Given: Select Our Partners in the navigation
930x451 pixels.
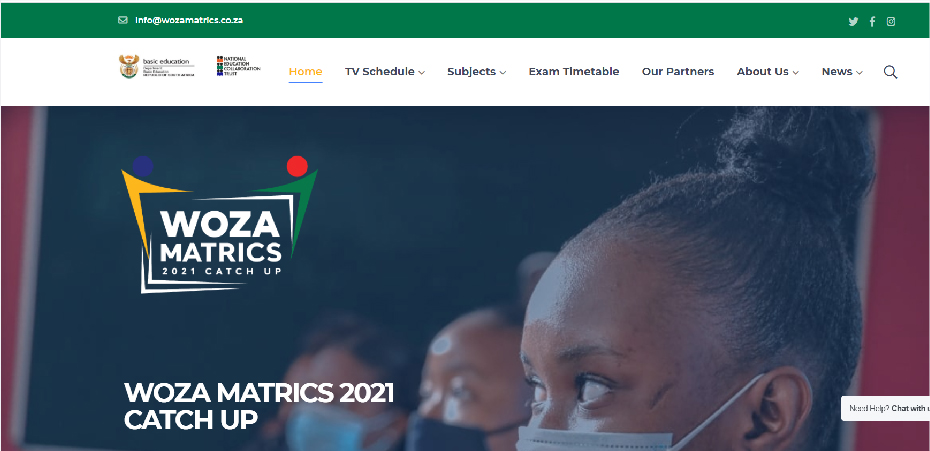Looking at the screenshot, I should tap(678, 71).
